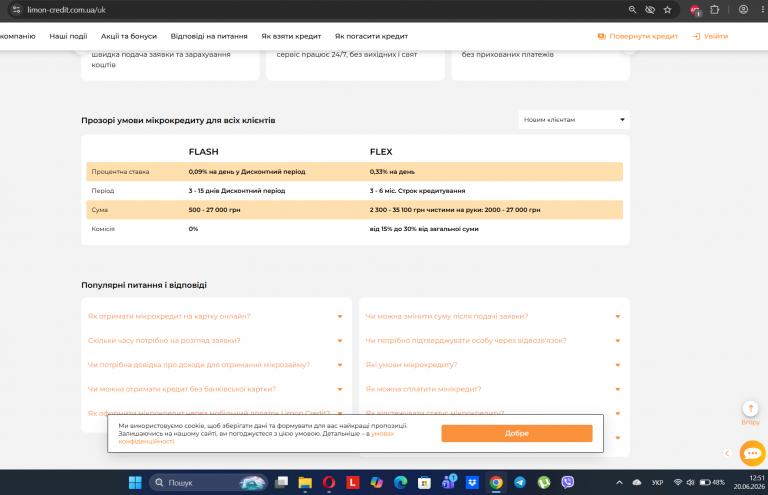Open Viber from the taskbar
This screenshot has width=768, height=495.
pos(567,483)
